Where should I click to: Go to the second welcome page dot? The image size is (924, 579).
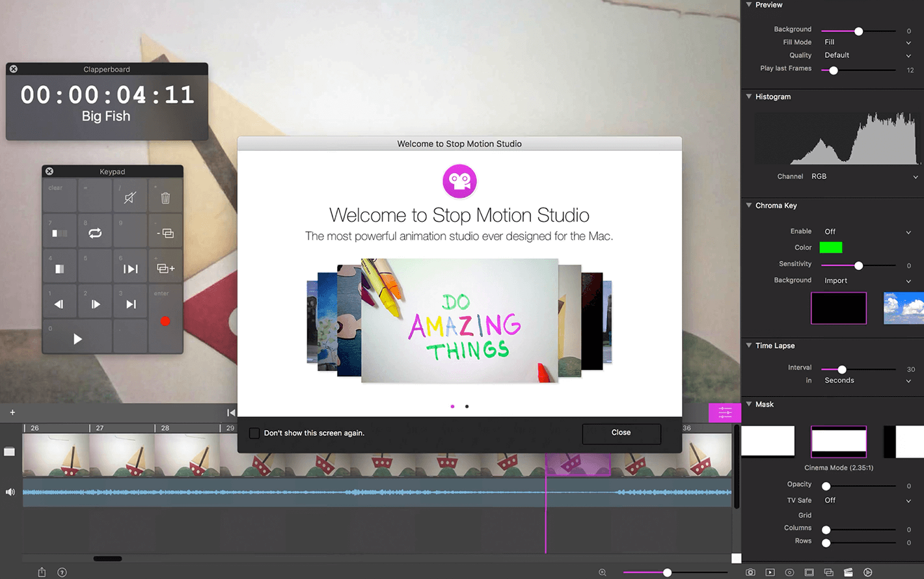pyautogui.click(x=467, y=407)
